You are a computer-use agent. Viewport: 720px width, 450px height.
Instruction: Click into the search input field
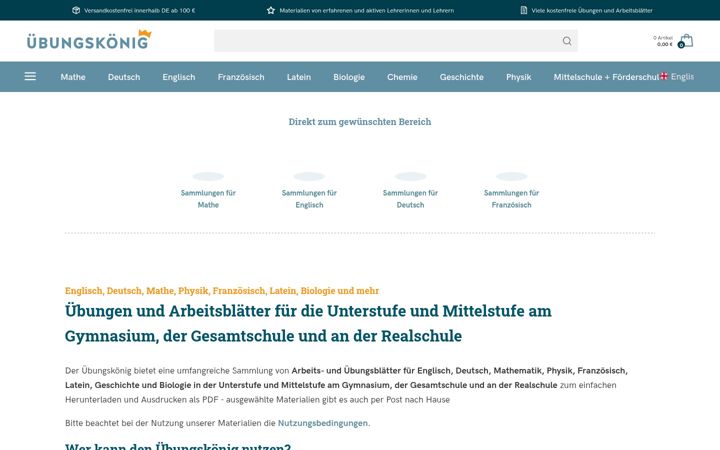click(387, 41)
